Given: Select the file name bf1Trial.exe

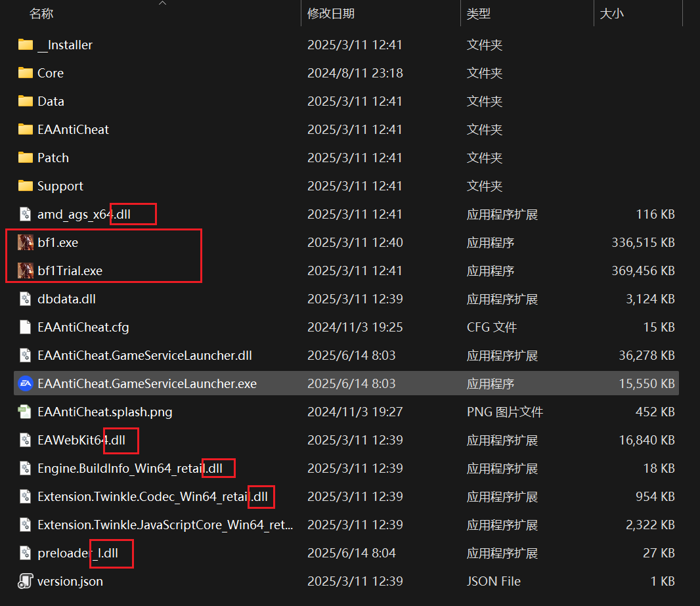Looking at the screenshot, I should point(70,271).
